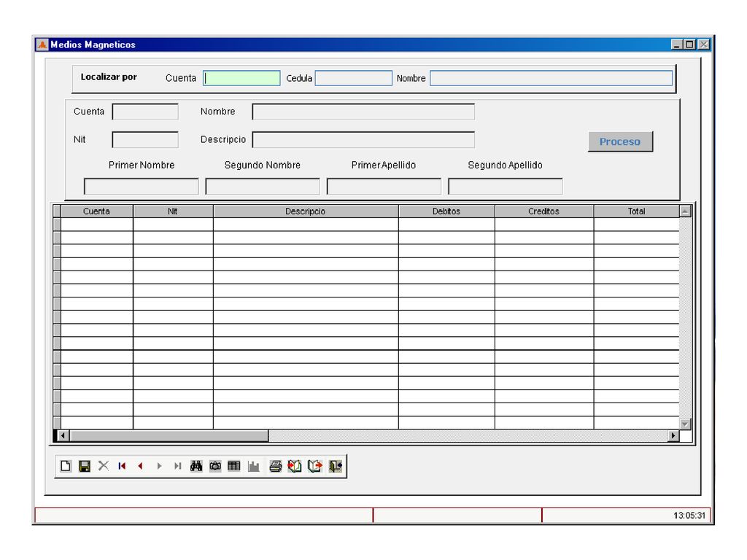This screenshot has width=747, height=560.
Task: Click horizontal scrollbar left arrow
Action: (x=63, y=435)
